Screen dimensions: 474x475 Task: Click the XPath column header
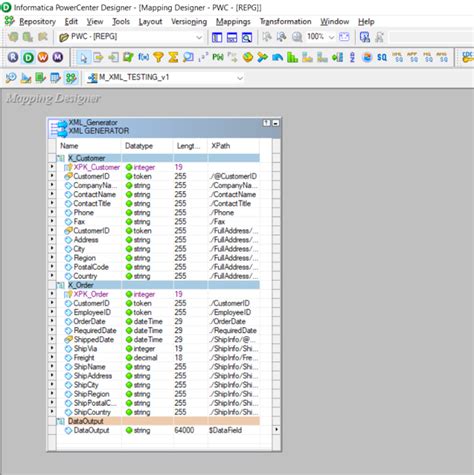coord(233,146)
